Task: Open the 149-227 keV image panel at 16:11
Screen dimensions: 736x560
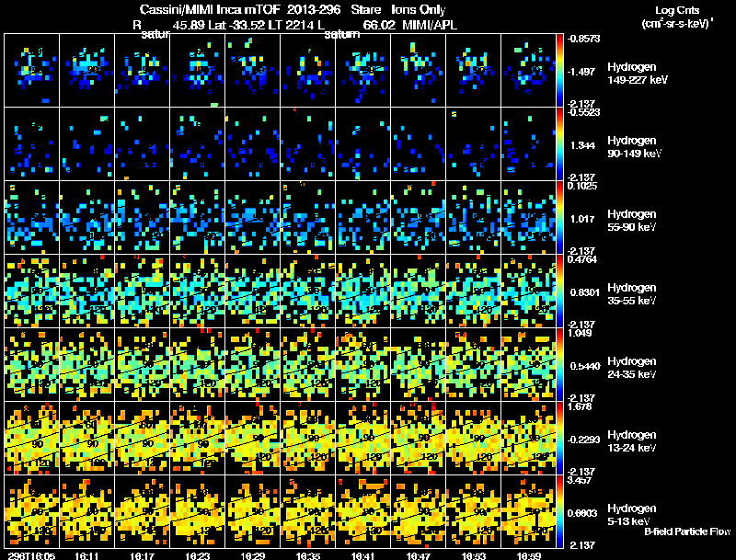Action: (86, 70)
